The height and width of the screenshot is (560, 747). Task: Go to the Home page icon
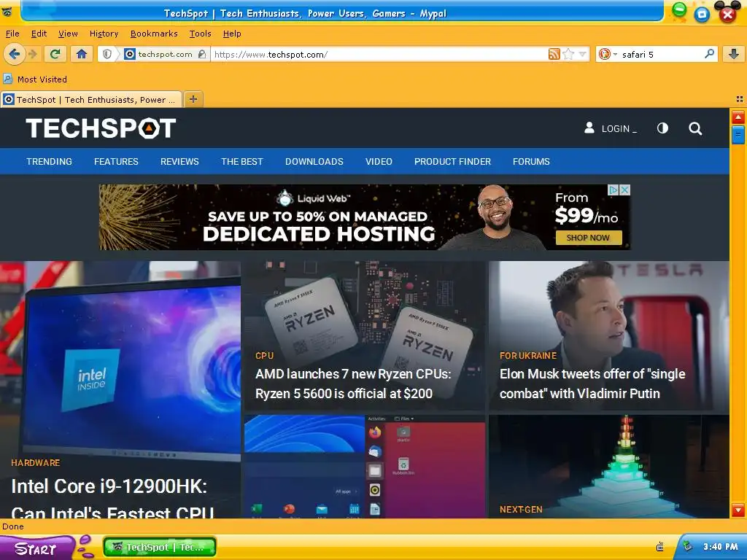(x=82, y=54)
